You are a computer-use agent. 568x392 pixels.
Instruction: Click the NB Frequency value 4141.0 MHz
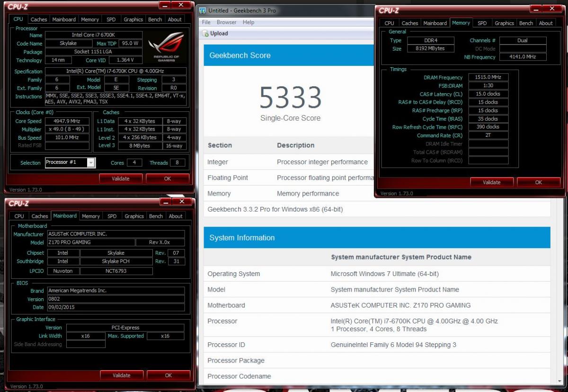(x=523, y=57)
